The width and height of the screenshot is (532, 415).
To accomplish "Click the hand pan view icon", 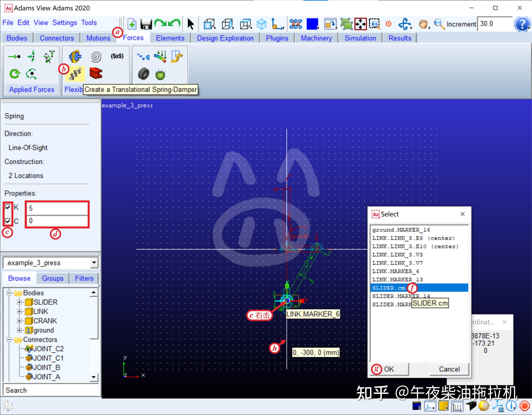I will (x=423, y=24).
